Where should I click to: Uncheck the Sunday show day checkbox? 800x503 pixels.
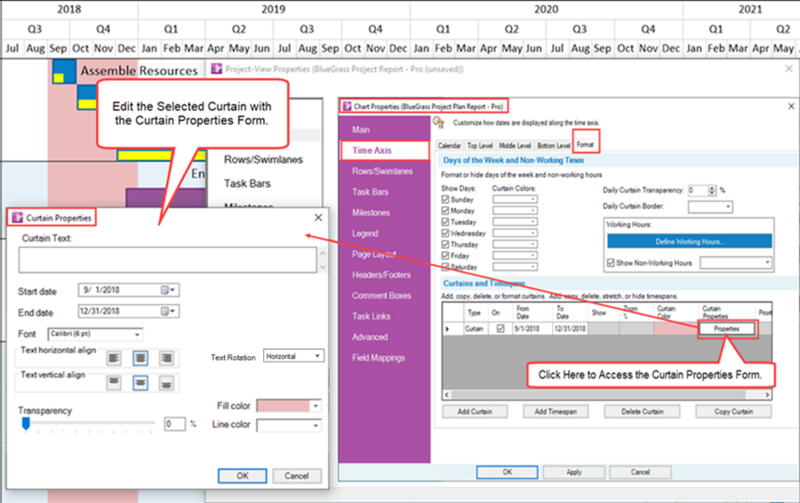click(x=445, y=199)
